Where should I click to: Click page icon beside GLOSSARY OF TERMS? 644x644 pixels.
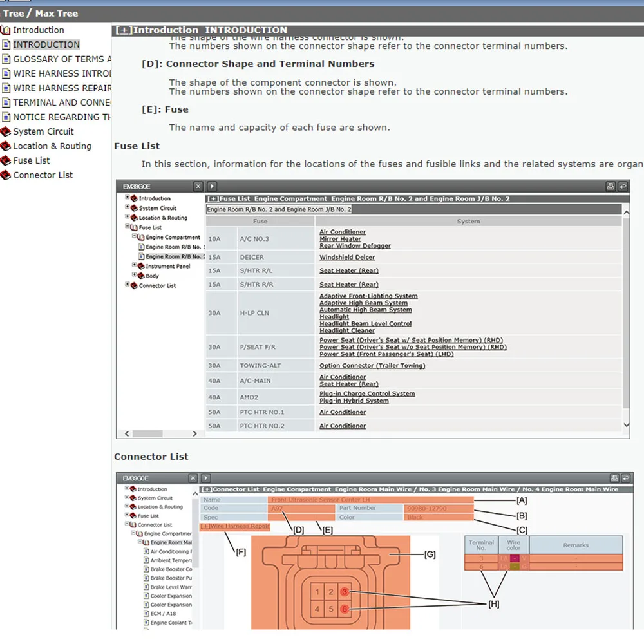(x=6, y=59)
